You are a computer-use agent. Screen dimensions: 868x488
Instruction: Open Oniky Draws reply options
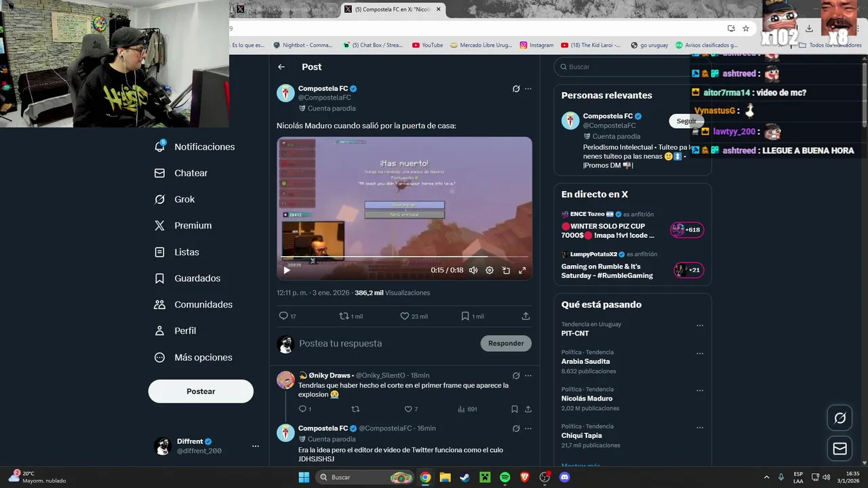[528, 375]
